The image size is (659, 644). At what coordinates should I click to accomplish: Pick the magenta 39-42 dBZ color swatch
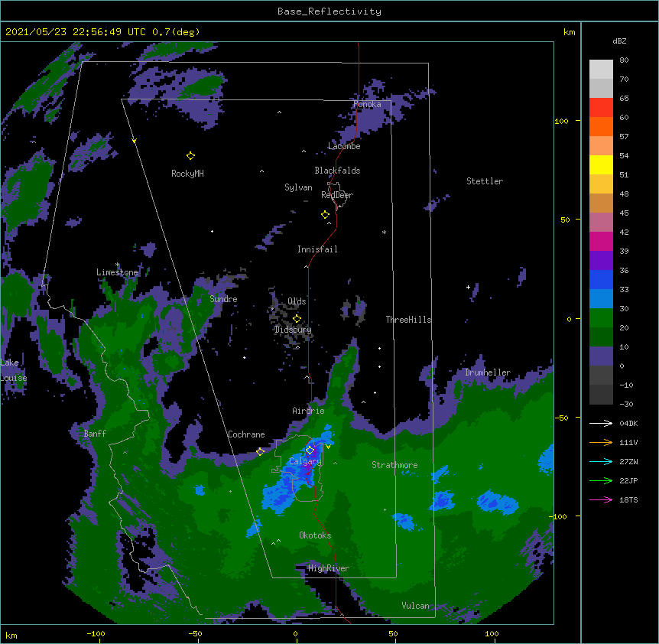(601, 241)
